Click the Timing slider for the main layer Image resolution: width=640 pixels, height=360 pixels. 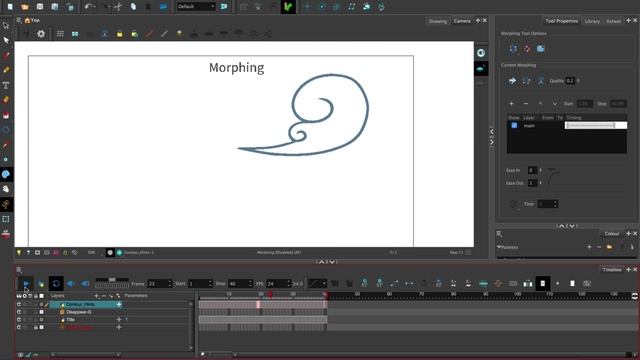click(596, 125)
